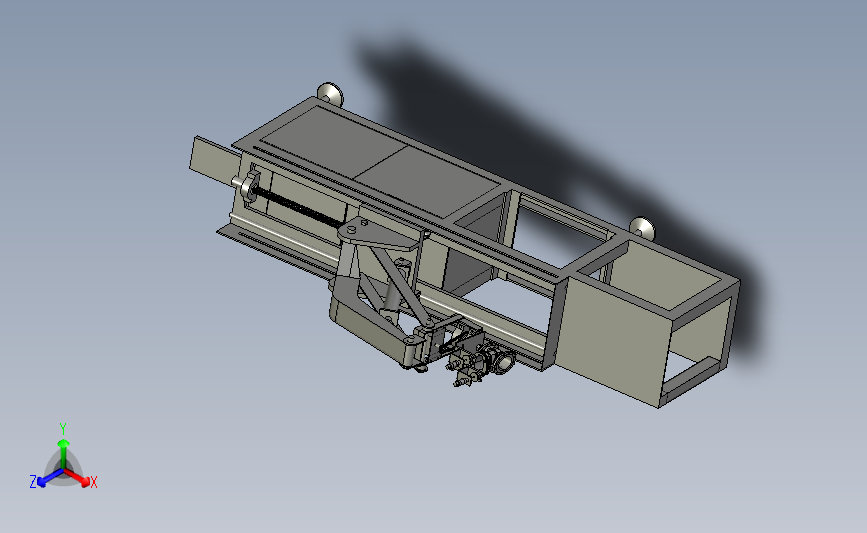Screen dimensions: 867x533
Task: Select the large box enclosure on the frame's right end
Action: point(647,323)
